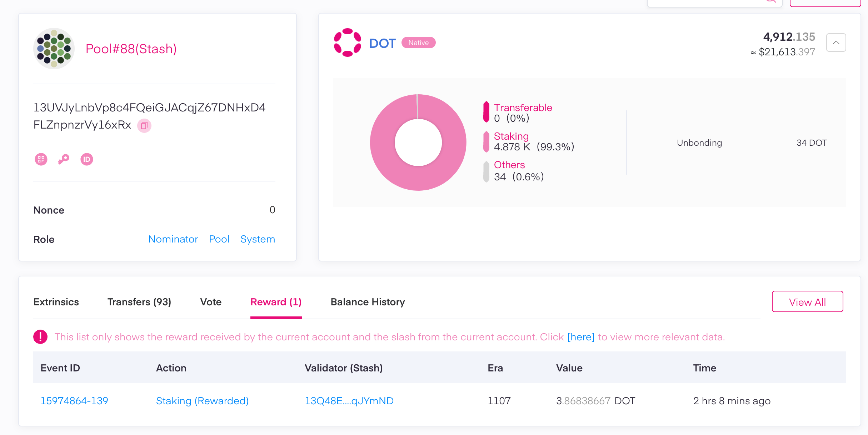Viewport: 868px width, 435px height.
Task: Open the QR code for this account
Action: 41,159
